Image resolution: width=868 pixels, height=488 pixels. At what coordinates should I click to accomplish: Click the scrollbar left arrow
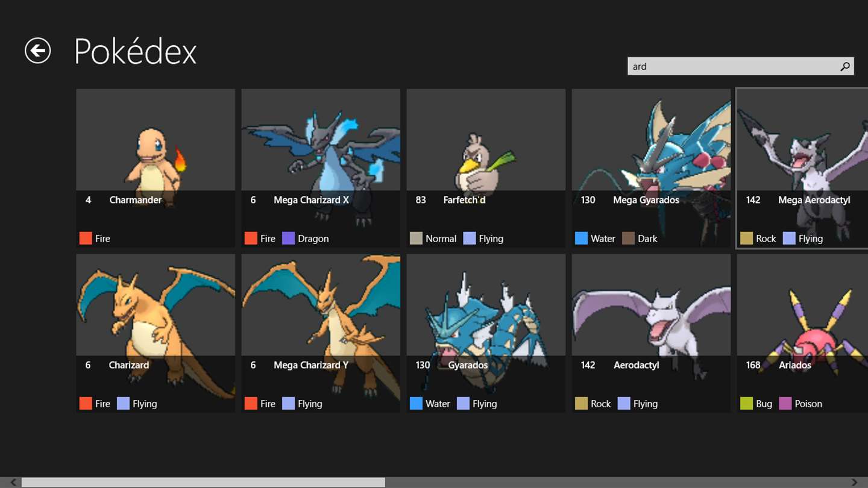[13, 483]
